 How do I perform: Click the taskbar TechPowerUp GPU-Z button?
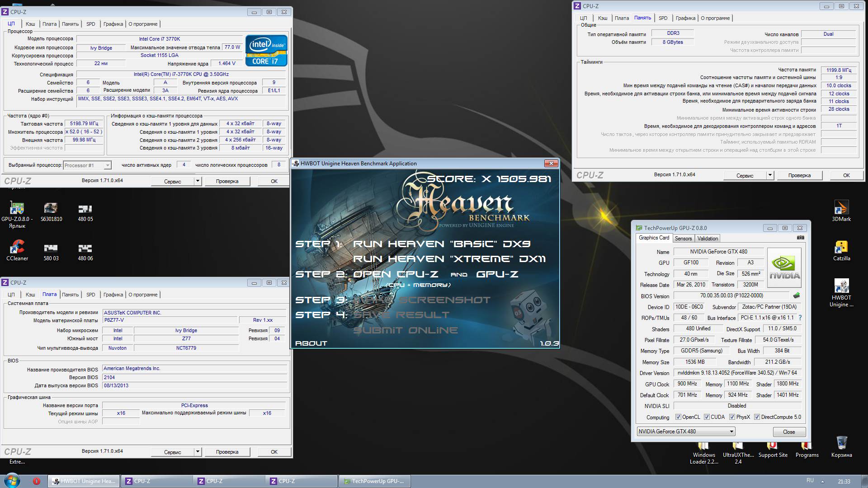(374, 481)
